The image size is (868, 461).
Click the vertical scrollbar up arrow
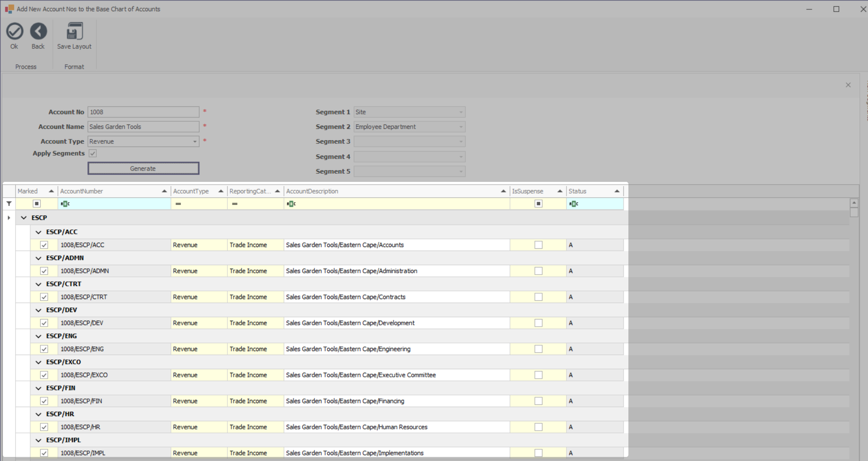[854, 203]
